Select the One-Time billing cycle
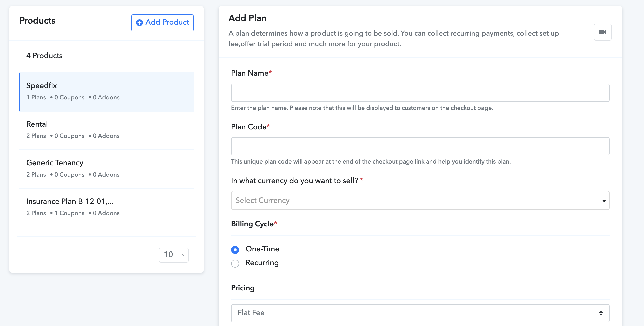The width and height of the screenshot is (644, 326). [x=235, y=250]
